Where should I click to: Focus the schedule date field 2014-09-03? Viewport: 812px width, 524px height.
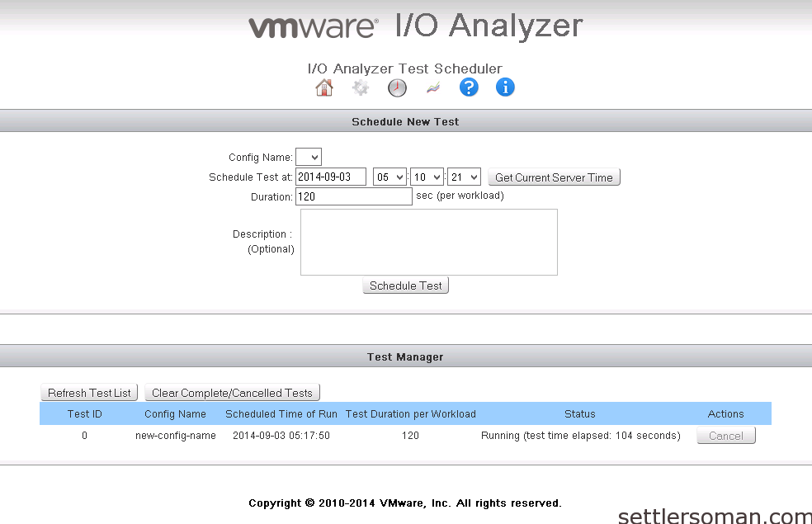(x=331, y=177)
